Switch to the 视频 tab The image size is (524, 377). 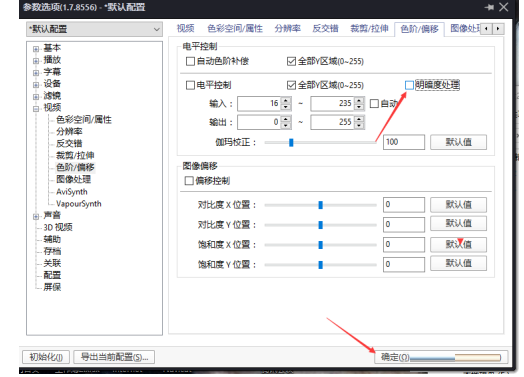coord(185,29)
